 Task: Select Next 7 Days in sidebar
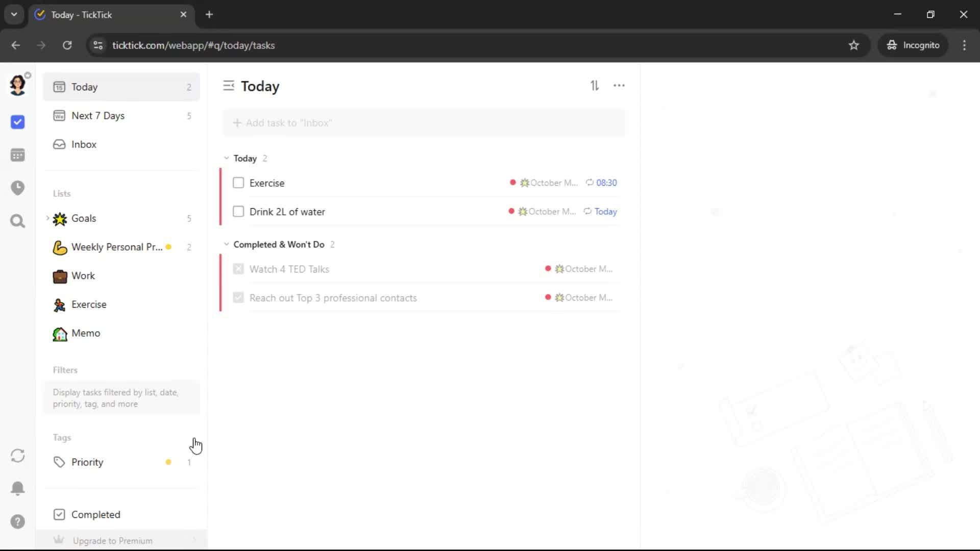tap(98, 116)
